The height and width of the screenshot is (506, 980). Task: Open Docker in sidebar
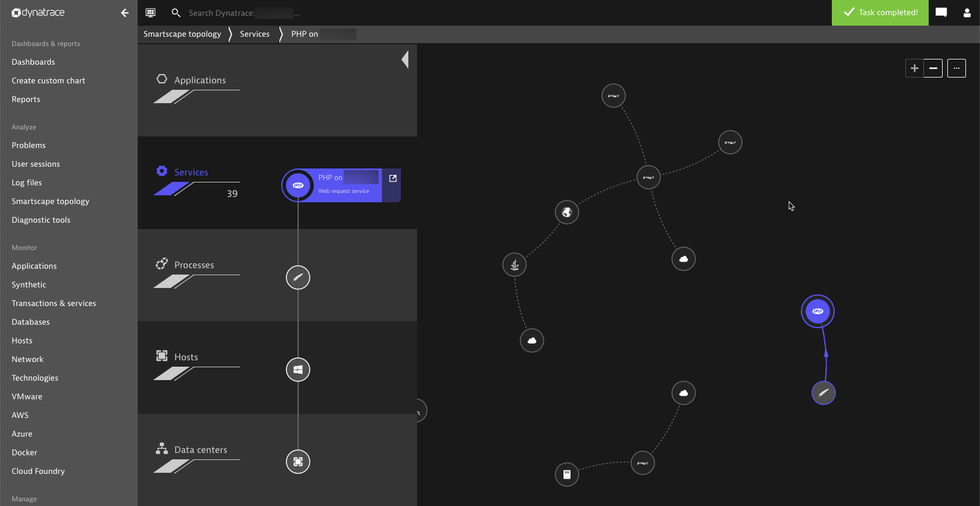(x=24, y=452)
